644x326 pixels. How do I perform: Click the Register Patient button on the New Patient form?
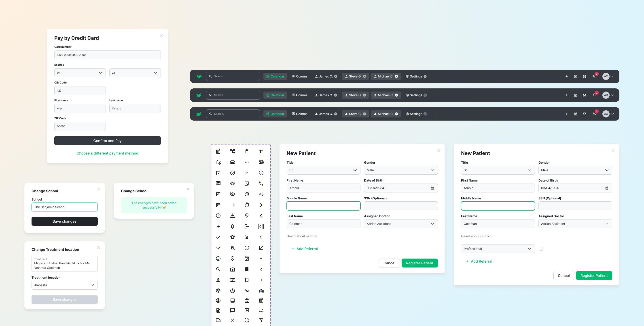pyautogui.click(x=420, y=263)
